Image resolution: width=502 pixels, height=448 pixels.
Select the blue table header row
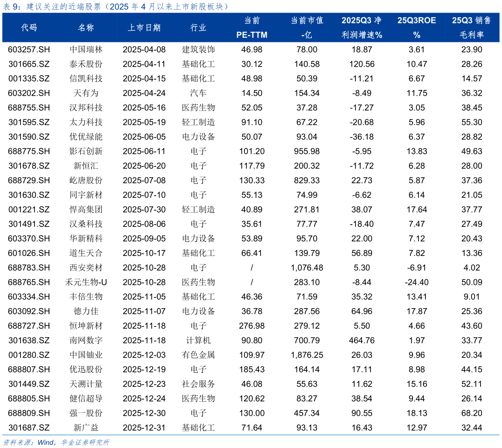(251, 28)
